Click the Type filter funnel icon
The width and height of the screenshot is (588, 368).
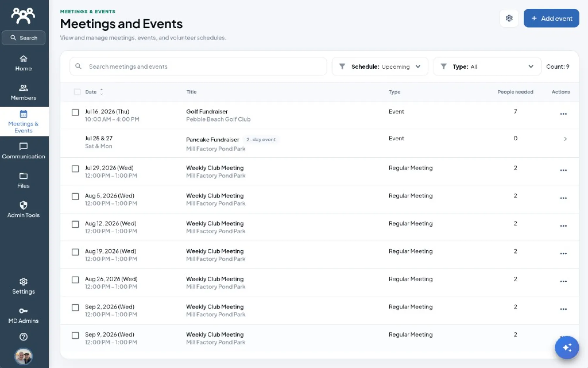click(x=443, y=66)
